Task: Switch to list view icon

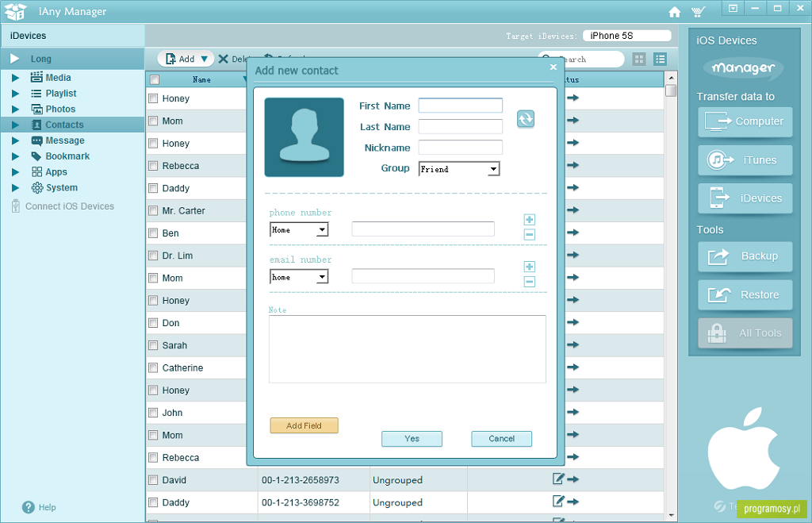Action: coord(660,59)
